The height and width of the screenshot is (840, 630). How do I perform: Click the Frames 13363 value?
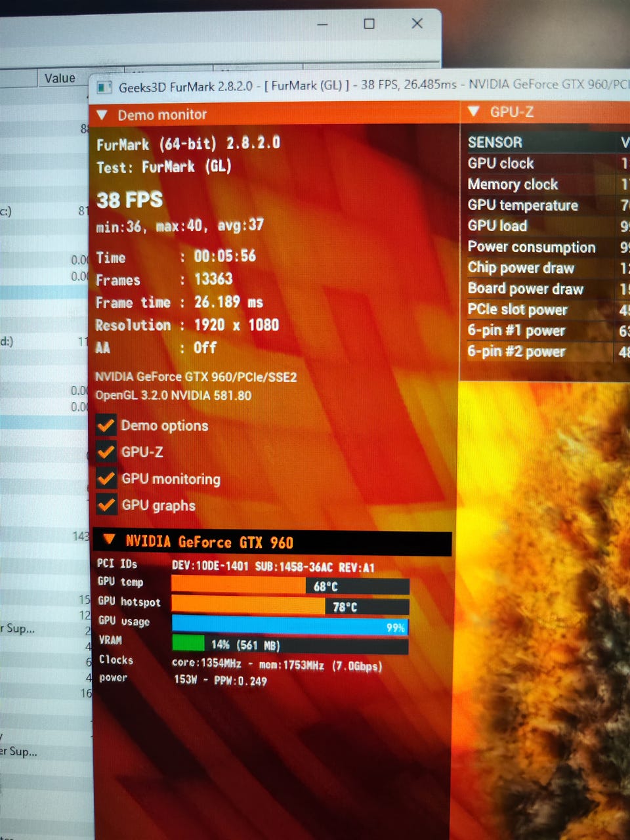click(x=213, y=279)
